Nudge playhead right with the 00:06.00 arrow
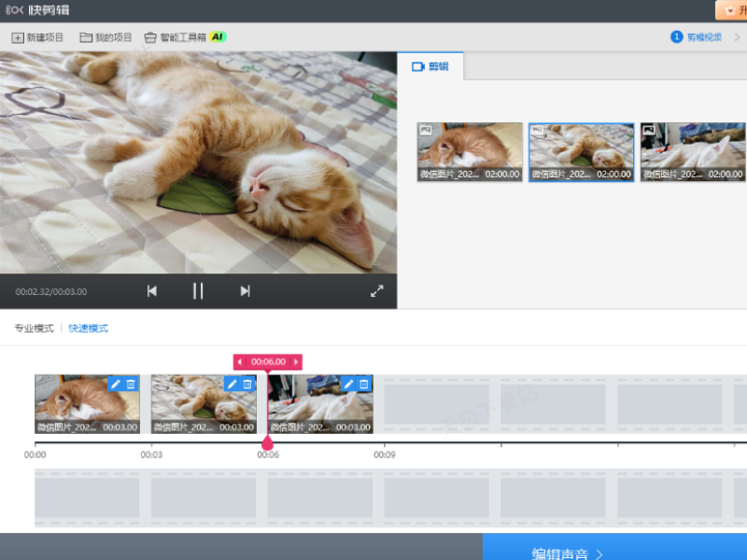Screen dimensions: 747x560 pos(297,362)
